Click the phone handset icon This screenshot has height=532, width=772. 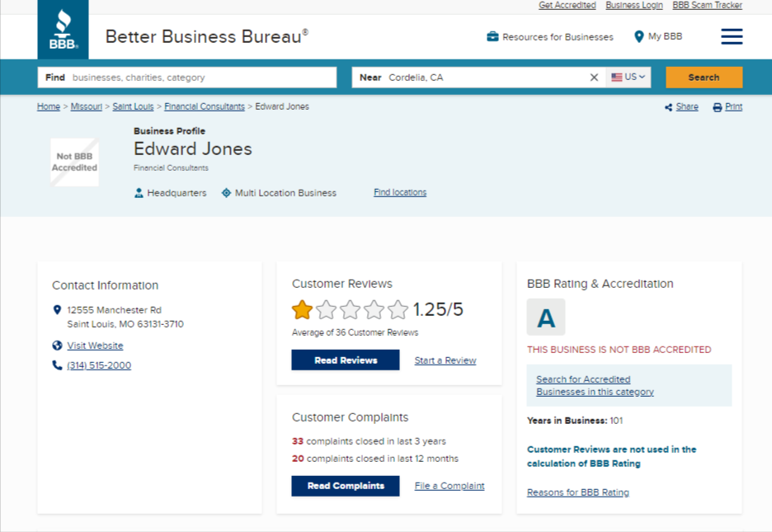click(x=57, y=365)
